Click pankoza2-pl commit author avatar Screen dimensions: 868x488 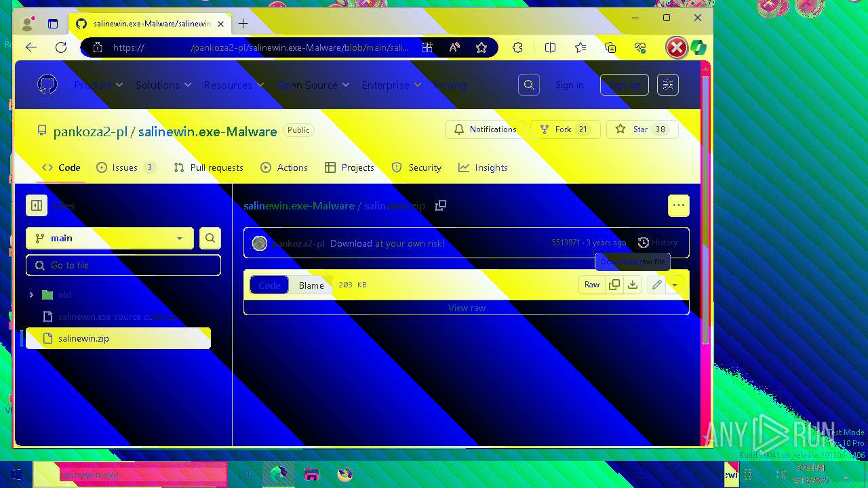(260, 243)
